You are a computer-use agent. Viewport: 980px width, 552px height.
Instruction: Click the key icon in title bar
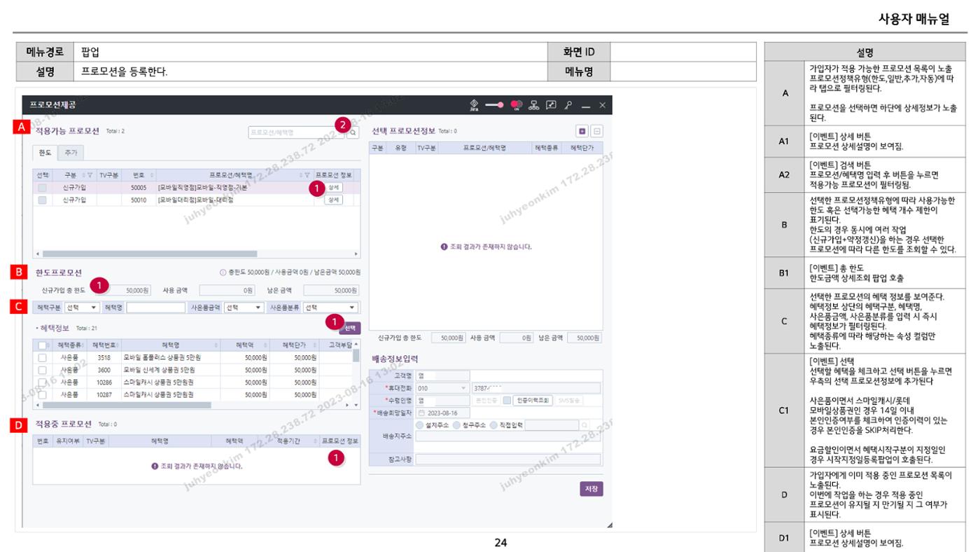coord(568,105)
